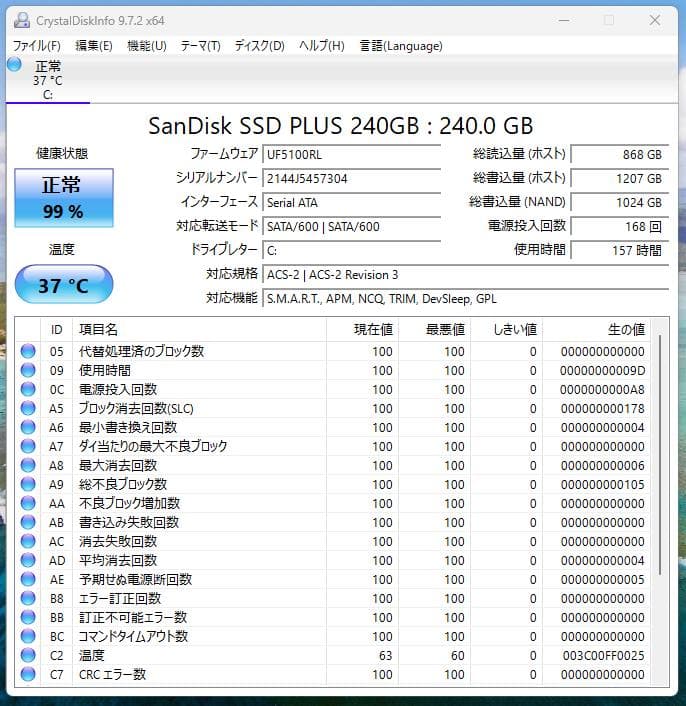The width and height of the screenshot is (686, 706).
Task: Click power on count value 168 回
Action: (x=620, y=226)
